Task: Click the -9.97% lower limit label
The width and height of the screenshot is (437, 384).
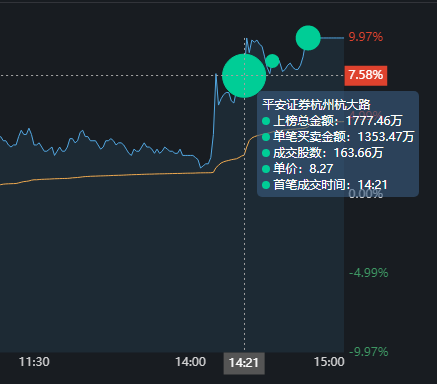Action: 368,352
